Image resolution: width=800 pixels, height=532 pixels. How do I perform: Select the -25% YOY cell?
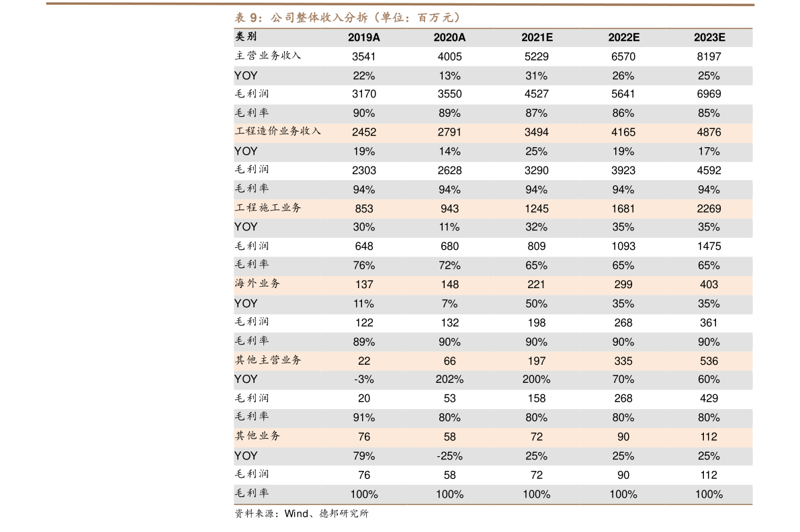[x=449, y=456]
